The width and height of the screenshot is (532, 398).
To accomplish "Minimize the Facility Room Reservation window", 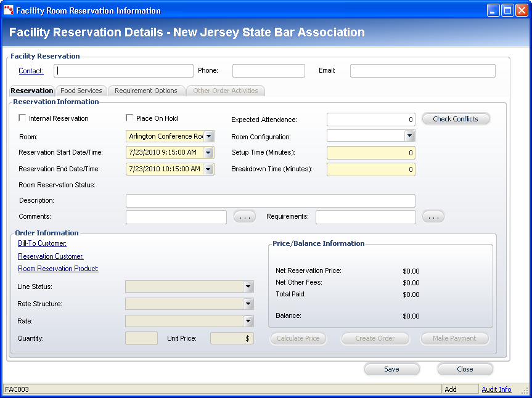I will pos(493,10).
